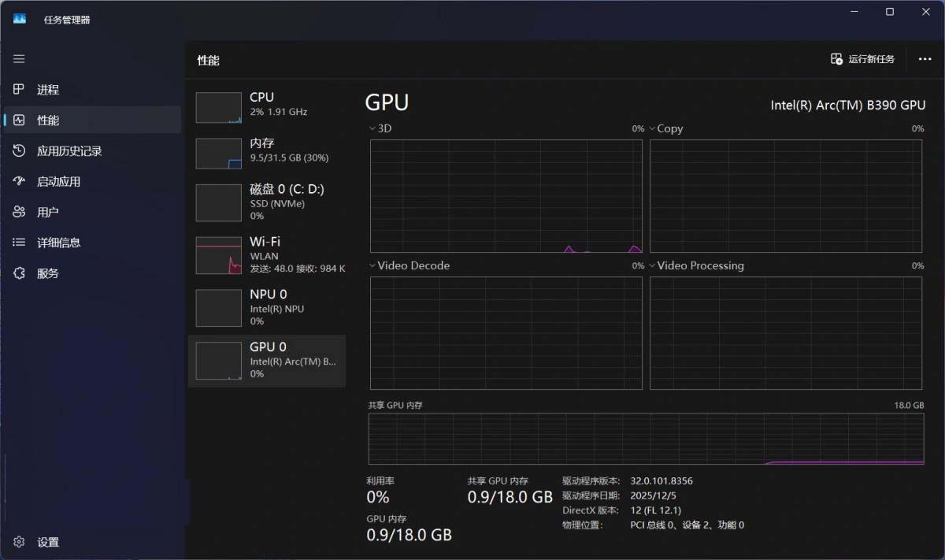Screen dimensions: 945x560
Task: Click the 设置 gear icon
Action: pos(20,542)
